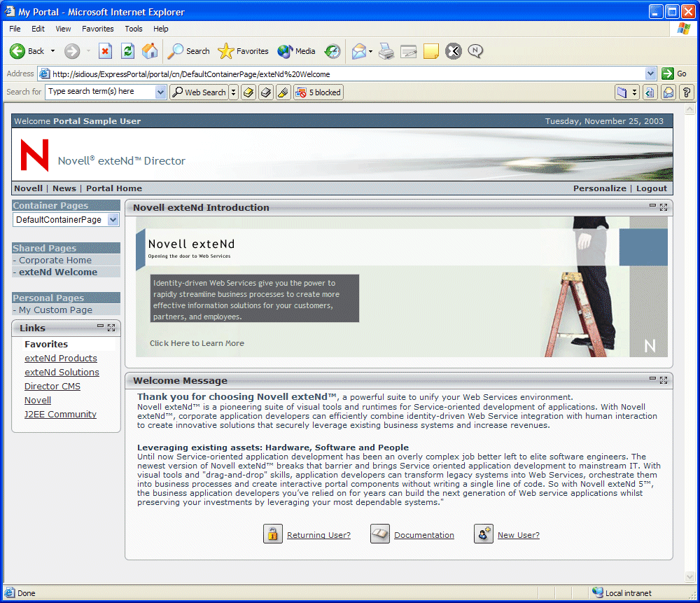Go to Portal Home link
700x603 pixels.
coord(114,188)
